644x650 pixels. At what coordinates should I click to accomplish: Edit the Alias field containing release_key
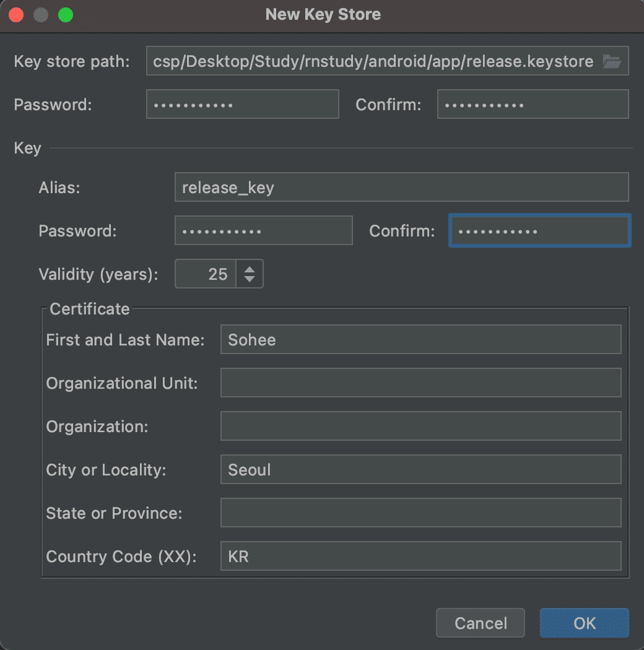coord(401,188)
